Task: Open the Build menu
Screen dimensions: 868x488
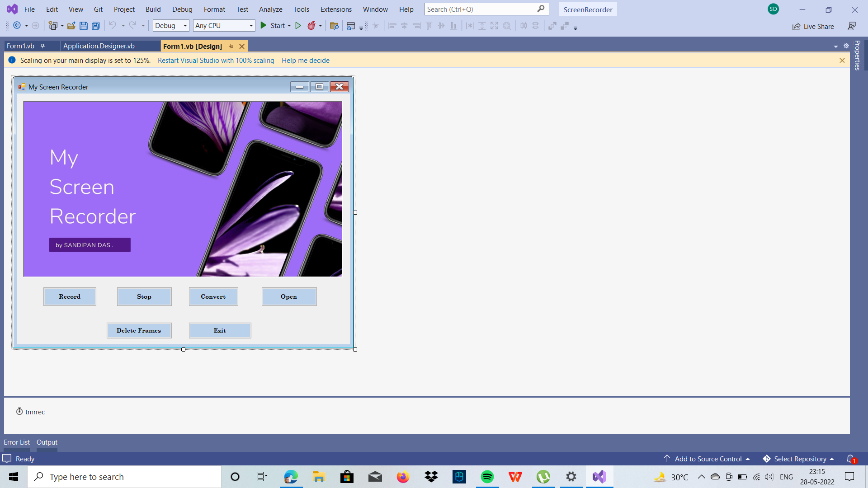Action: [x=153, y=9]
